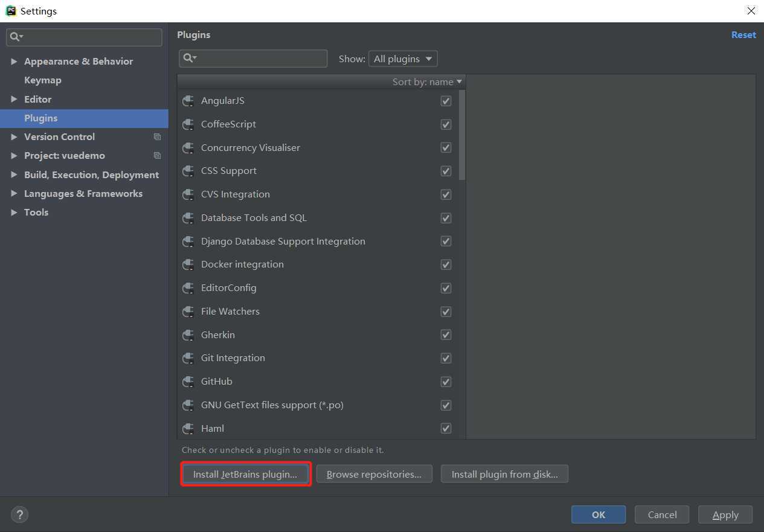Click the CSS Support plugin icon
This screenshot has width=764, height=532.
point(188,171)
